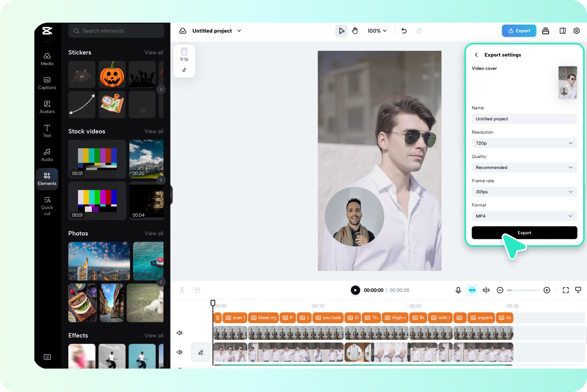This screenshot has height=392, width=587.
Task: Select the Captions tool in sidebar
Action: coord(47,83)
